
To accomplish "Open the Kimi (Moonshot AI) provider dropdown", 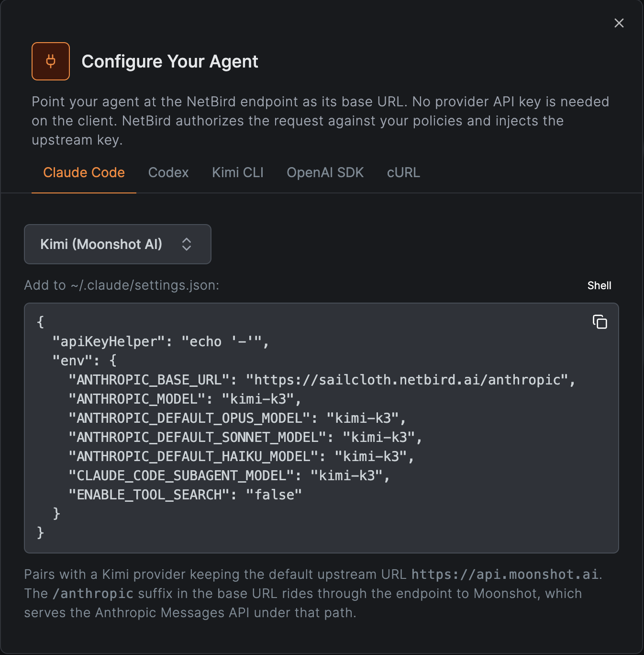I will 118,244.
